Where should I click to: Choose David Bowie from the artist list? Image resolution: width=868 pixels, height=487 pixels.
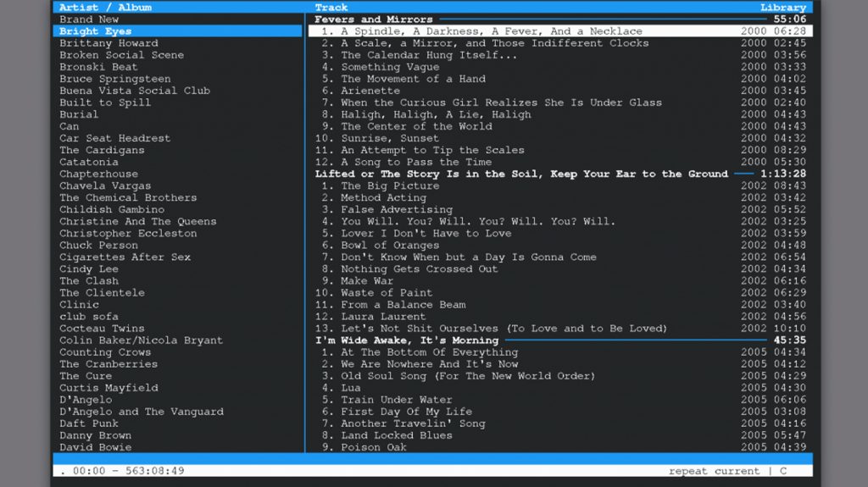click(95, 447)
